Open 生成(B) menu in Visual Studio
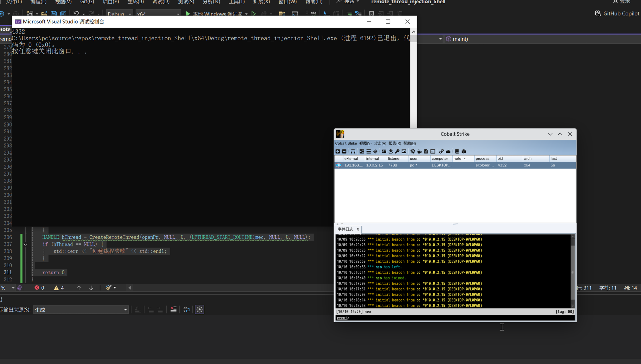641x364 pixels. [x=136, y=2]
